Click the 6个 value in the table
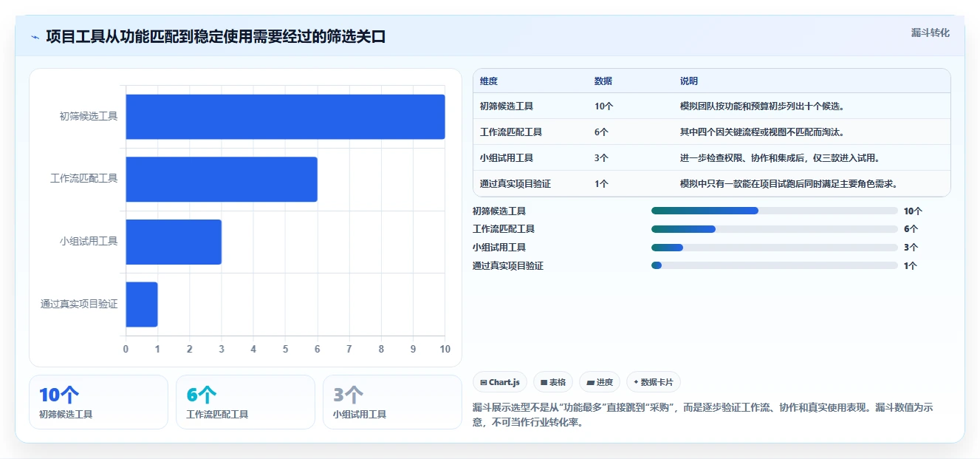The image size is (980, 459). [x=602, y=132]
